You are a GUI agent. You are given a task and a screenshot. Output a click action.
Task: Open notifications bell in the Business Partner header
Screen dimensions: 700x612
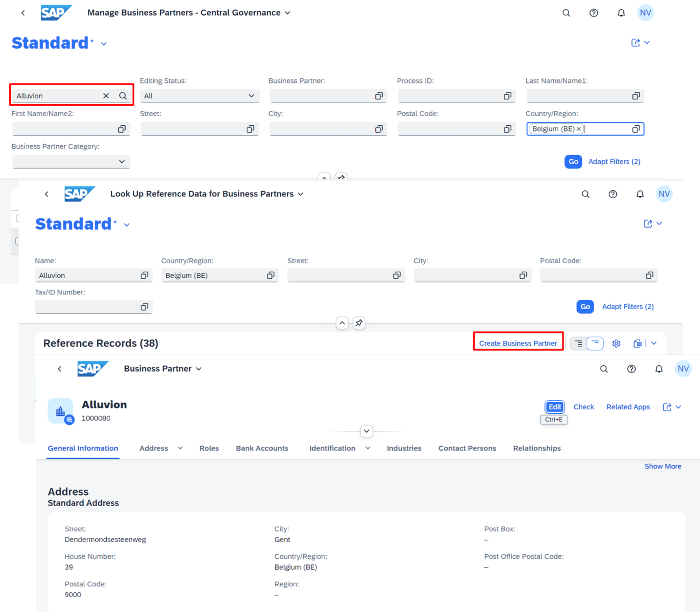coord(659,369)
